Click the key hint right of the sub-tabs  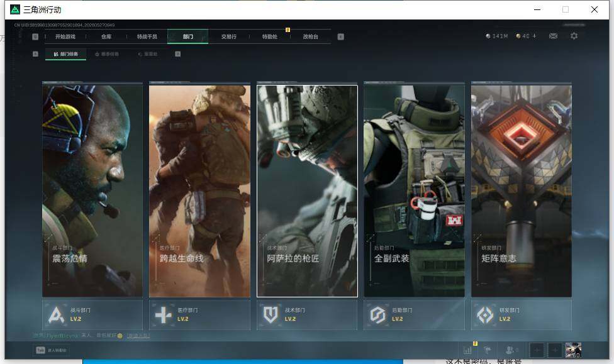coord(178,54)
